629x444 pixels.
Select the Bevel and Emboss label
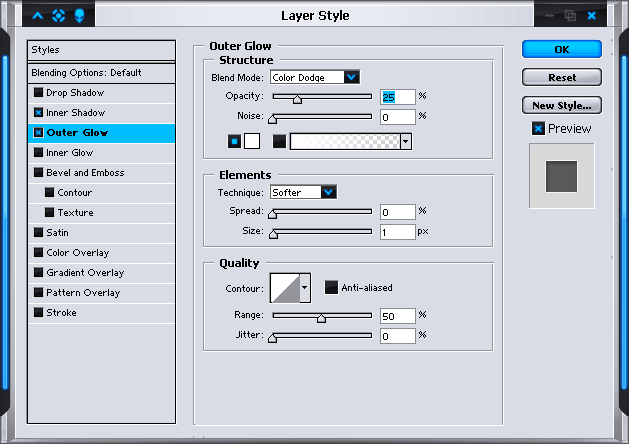(85, 172)
